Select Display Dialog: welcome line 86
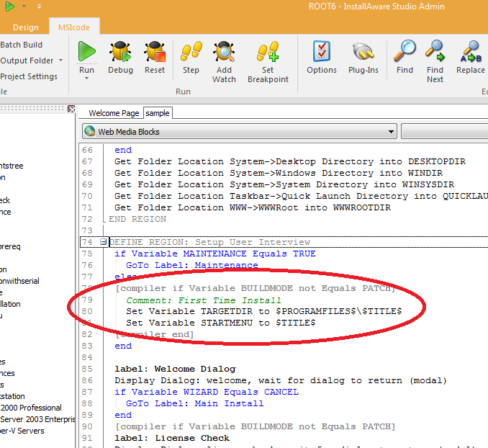488x448 pixels. [x=281, y=380]
